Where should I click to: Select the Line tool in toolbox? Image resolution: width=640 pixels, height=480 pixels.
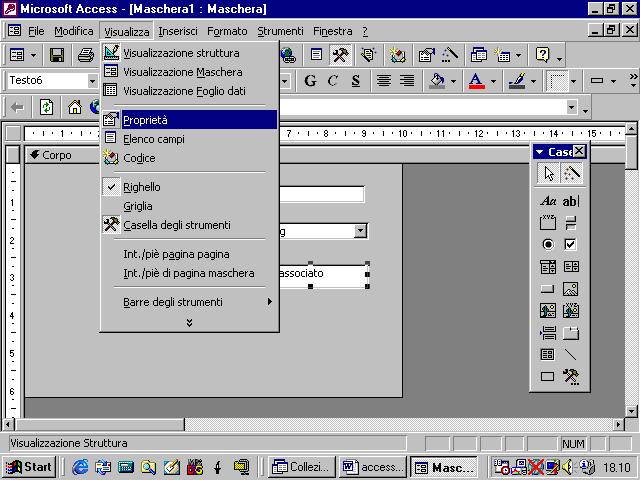571,354
